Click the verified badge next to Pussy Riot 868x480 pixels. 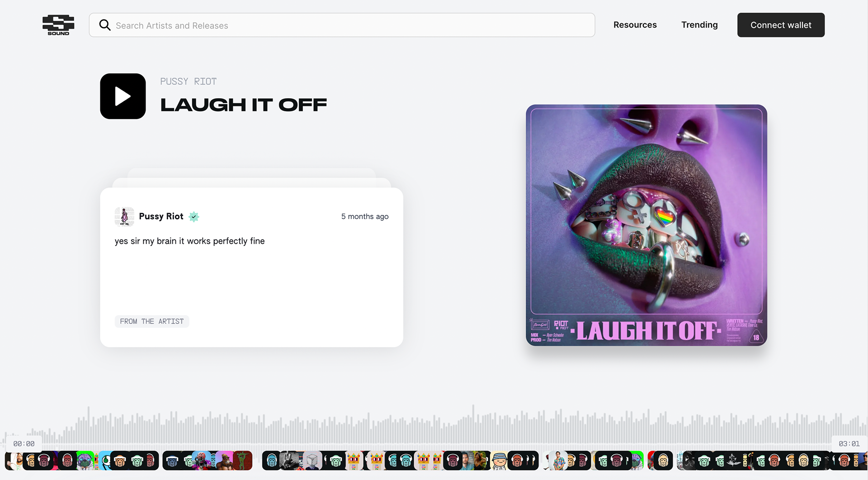[194, 217]
